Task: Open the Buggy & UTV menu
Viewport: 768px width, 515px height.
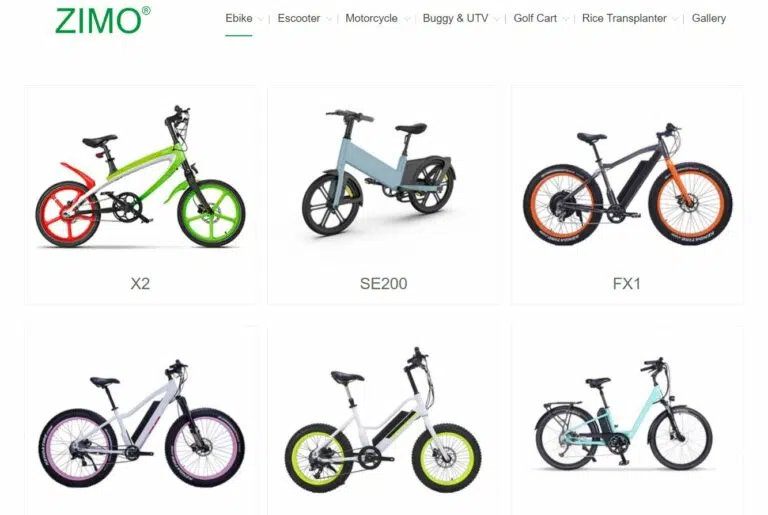Action: pos(455,19)
